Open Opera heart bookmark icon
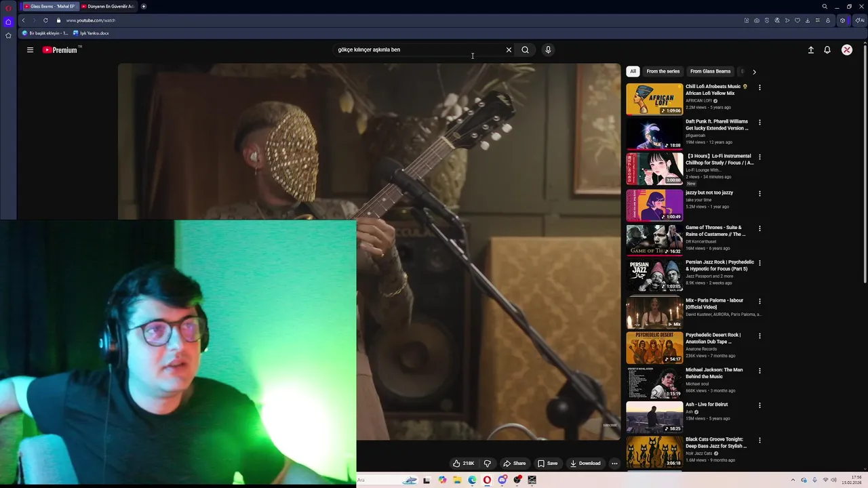 [797, 20]
